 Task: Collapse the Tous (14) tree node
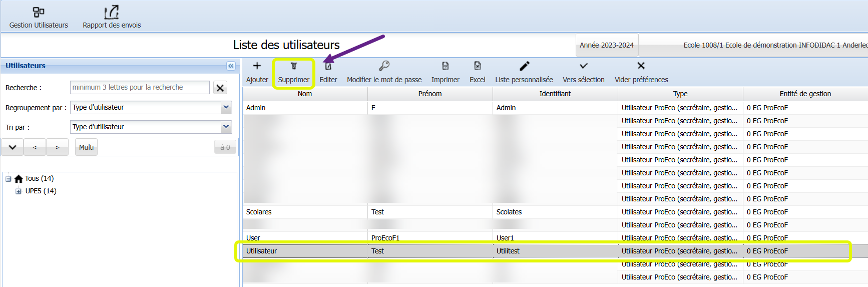click(9, 179)
